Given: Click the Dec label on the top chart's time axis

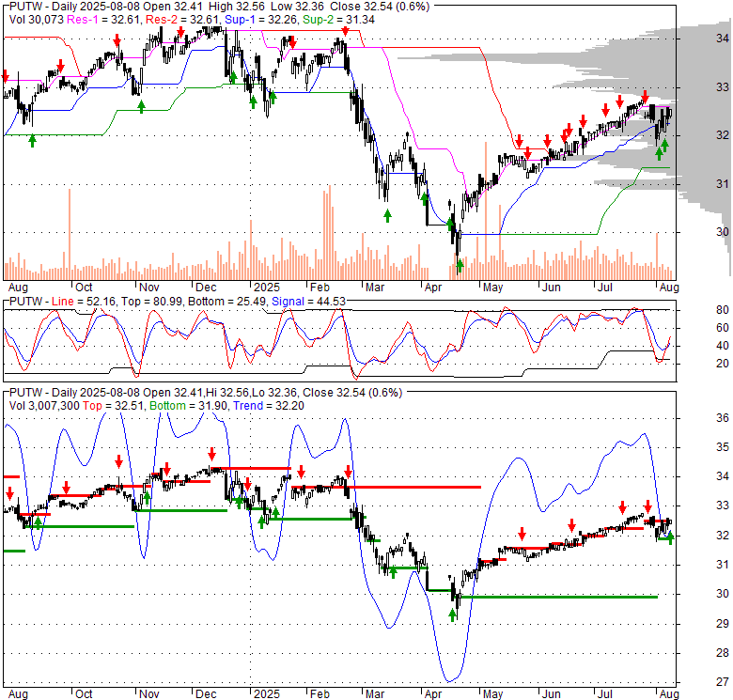Looking at the screenshot, I should (206, 288).
